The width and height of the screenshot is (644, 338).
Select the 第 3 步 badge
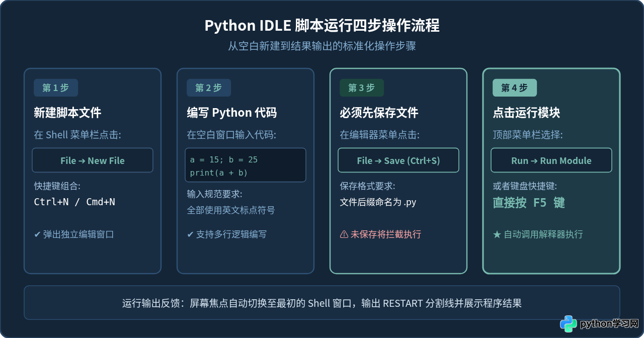click(x=362, y=88)
